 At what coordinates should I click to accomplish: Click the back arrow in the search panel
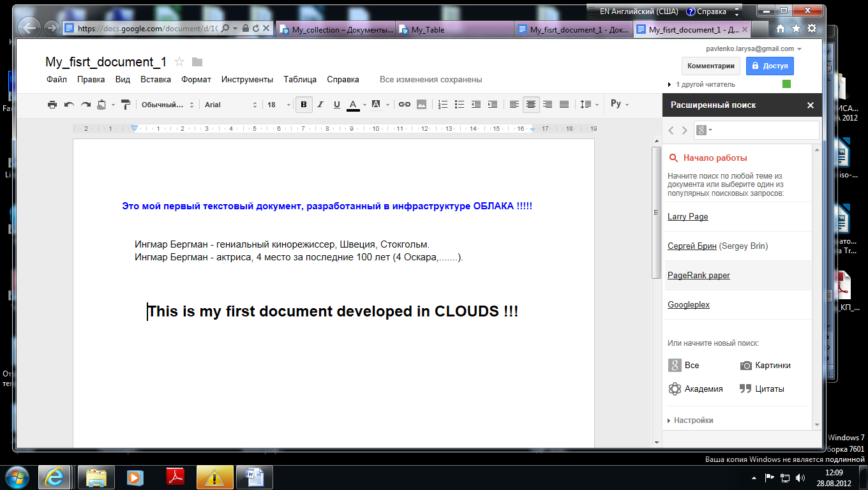pos(671,130)
